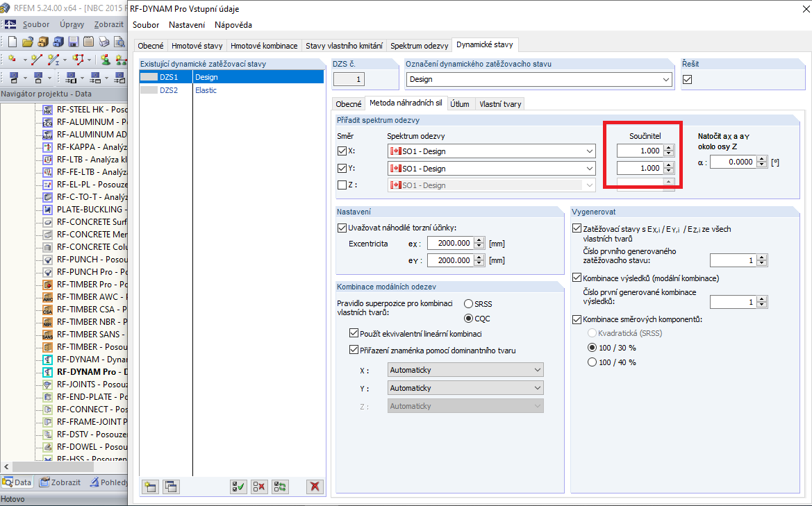Viewport: 812px width, 506px height.
Task: Click the Print icon in RFEM toolbar
Action: tap(104, 42)
